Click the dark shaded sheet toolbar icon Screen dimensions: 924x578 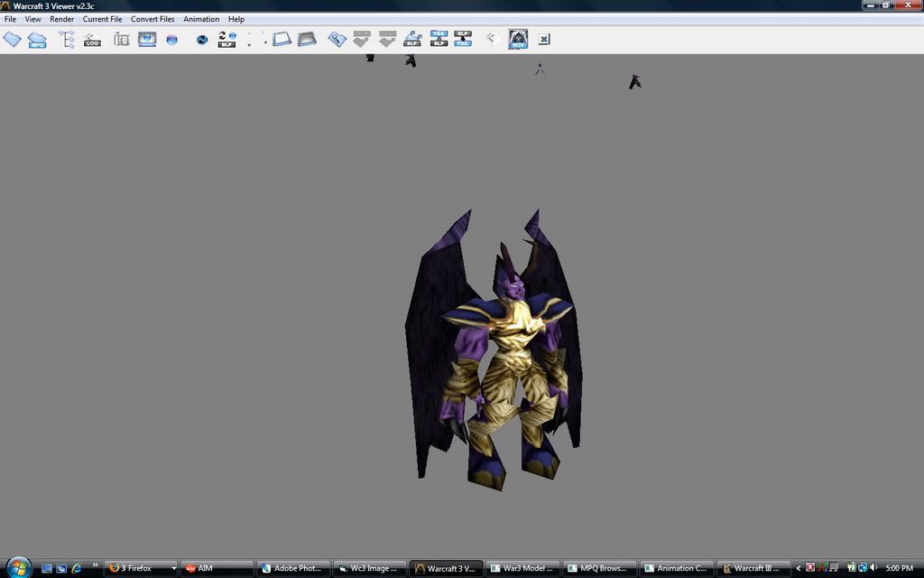(307, 40)
